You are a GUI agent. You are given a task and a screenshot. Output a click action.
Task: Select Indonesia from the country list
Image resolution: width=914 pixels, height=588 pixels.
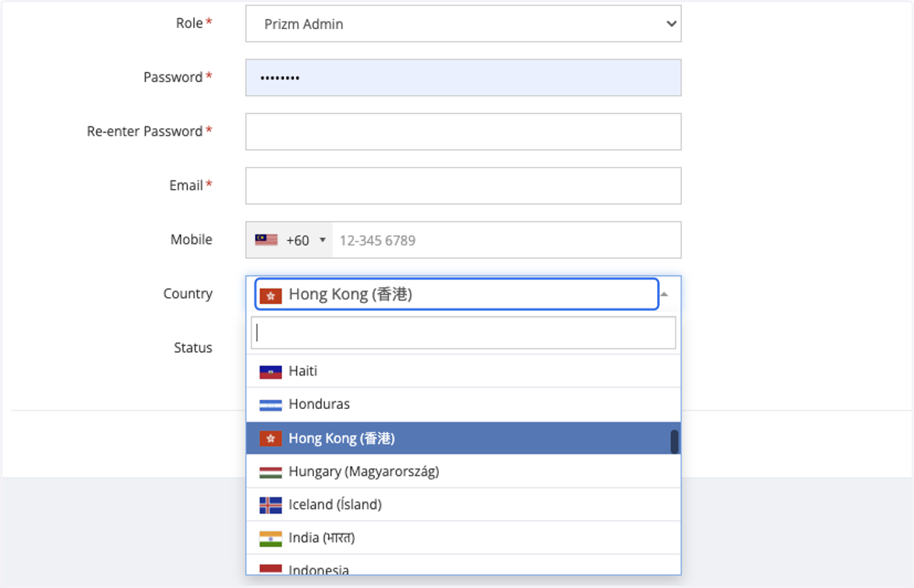click(x=463, y=564)
